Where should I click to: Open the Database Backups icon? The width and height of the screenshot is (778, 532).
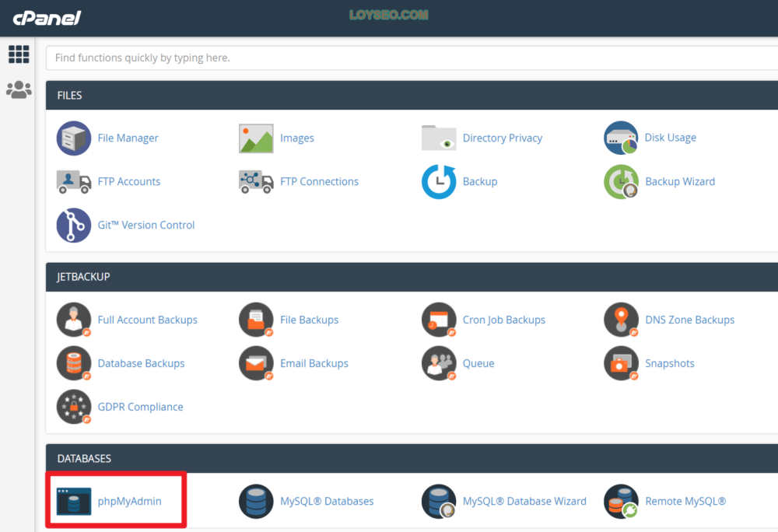coord(73,363)
